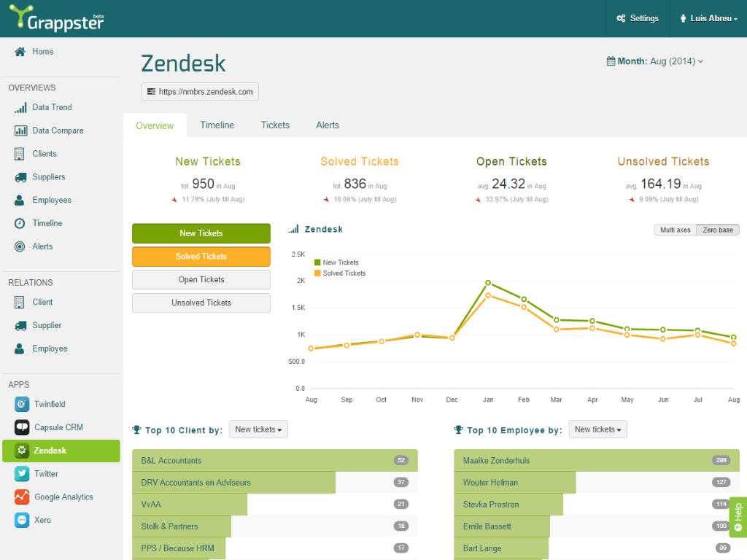Toggle the Unsolved Tickets chart series

tap(201, 303)
